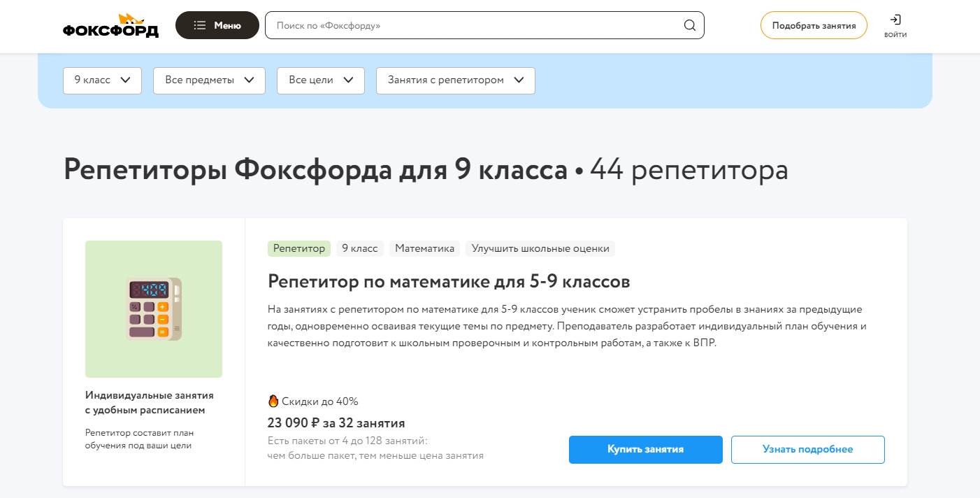Click the Есть пакеты от 4 до 128 занятий note
The width and height of the screenshot is (980, 498).
(x=375, y=448)
